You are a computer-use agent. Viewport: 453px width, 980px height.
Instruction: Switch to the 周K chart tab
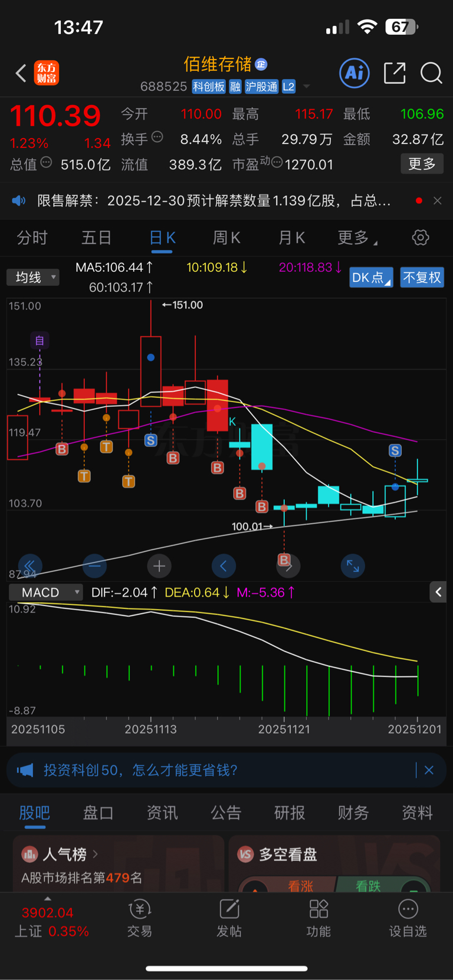coord(226,238)
